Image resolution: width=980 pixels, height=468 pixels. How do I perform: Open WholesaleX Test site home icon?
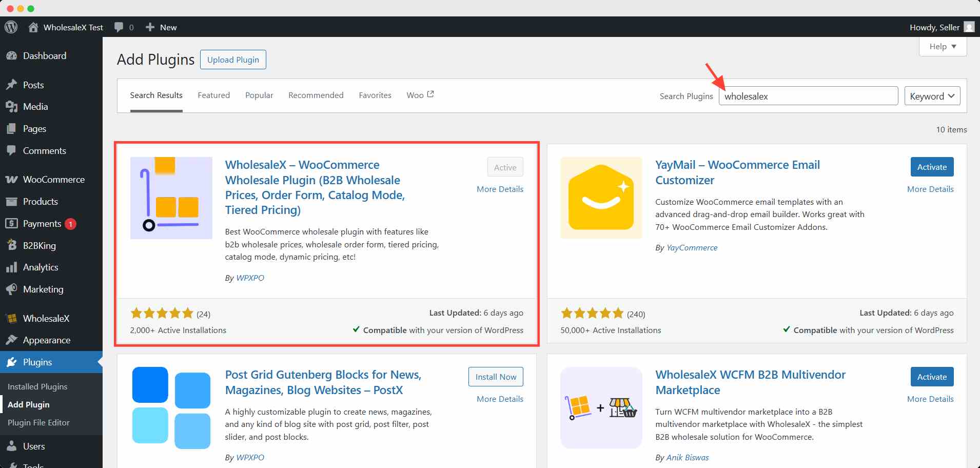(x=33, y=27)
